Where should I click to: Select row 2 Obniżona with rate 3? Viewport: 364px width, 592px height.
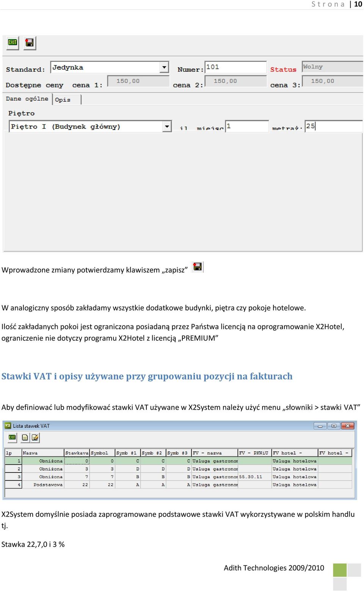pos(178,469)
